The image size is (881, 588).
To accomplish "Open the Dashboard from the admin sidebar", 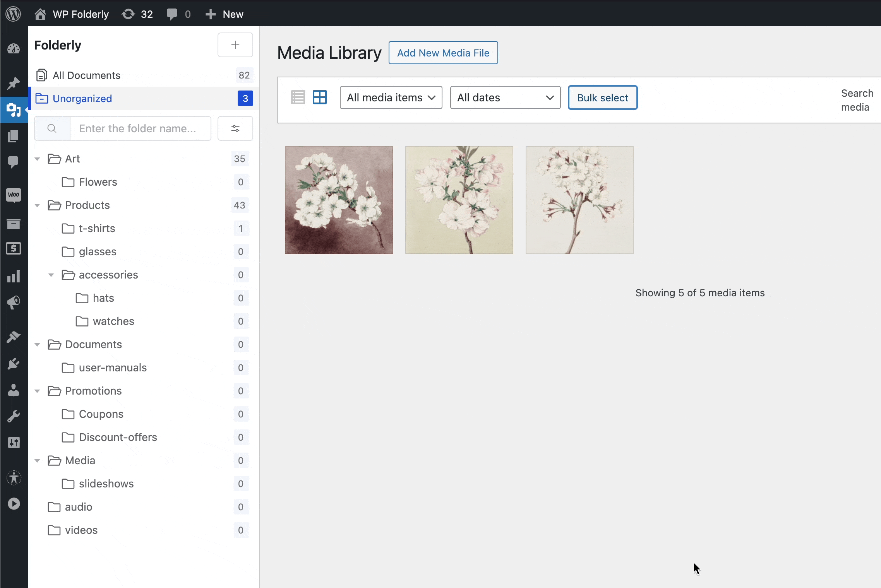I will [14, 49].
